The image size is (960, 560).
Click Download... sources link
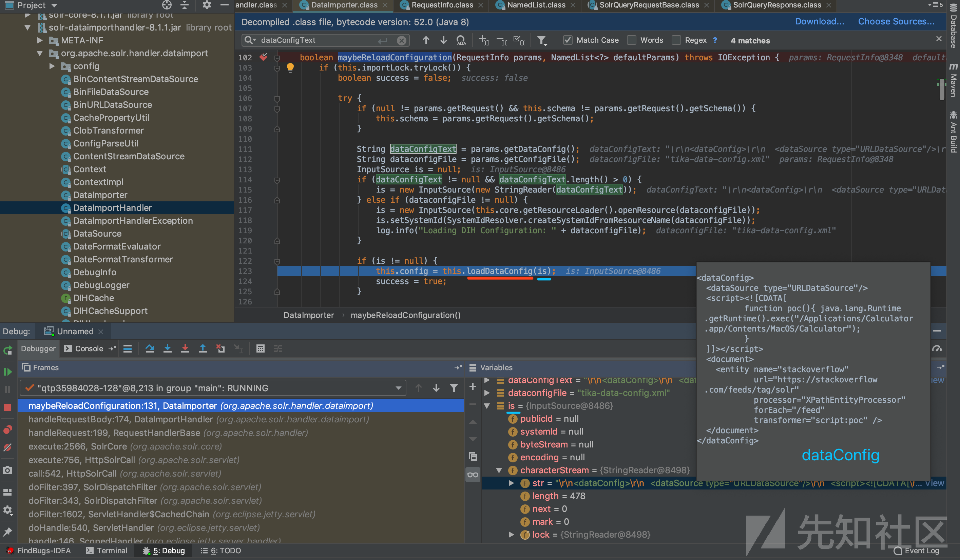pos(820,22)
